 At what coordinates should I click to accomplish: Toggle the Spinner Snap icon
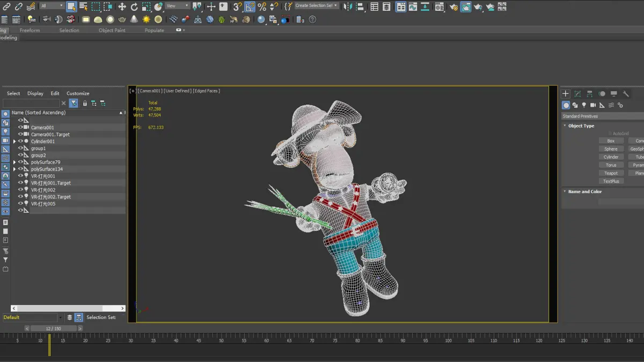coord(274,7)
